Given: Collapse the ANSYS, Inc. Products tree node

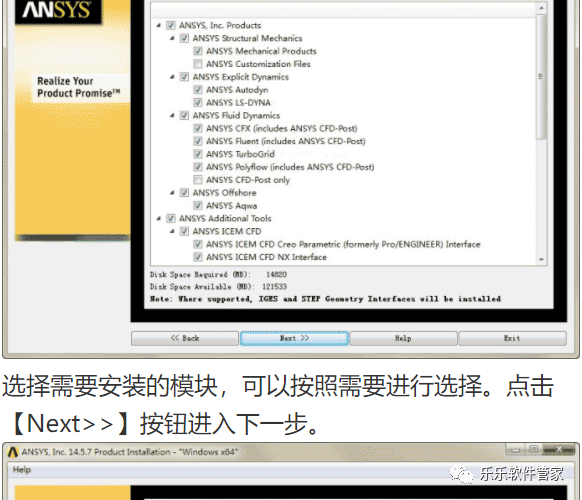Looking at the screenshot, I should (x=158, y=25).
